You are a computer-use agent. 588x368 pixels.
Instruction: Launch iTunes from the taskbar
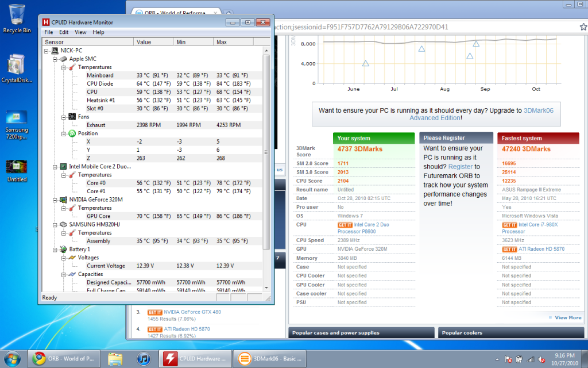click(x=143, y=359)
